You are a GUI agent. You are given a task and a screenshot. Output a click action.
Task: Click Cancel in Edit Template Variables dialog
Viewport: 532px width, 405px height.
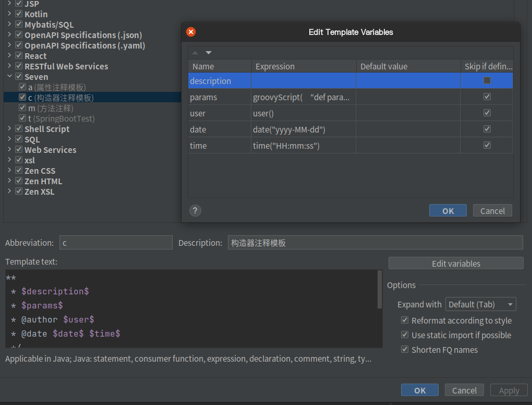click(x=492, y=211)
